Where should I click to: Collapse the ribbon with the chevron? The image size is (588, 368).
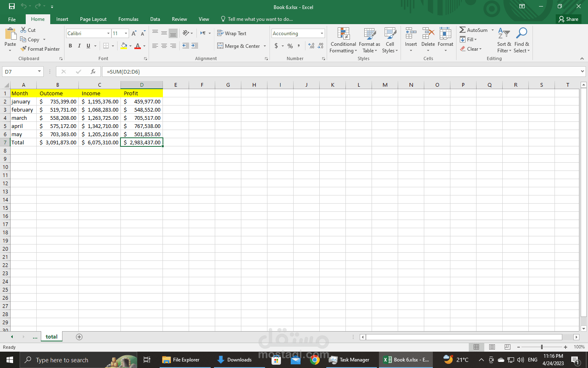click(x=582, y=58)
